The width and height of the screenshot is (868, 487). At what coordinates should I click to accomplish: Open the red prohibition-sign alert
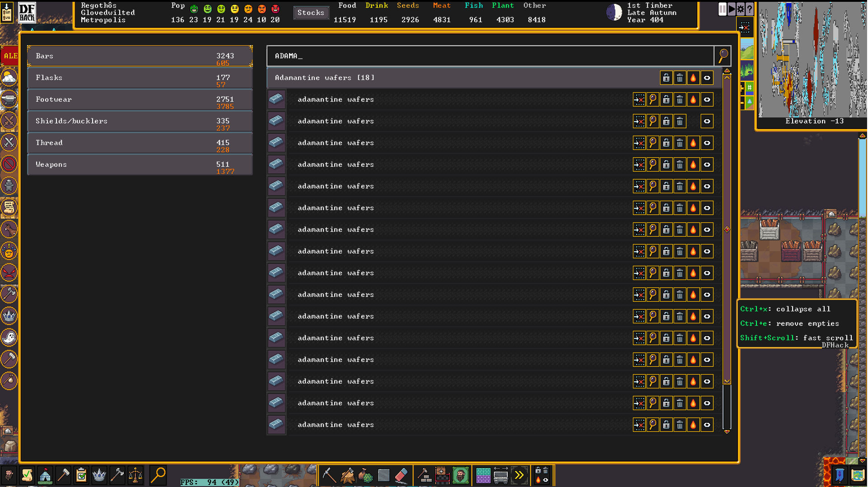[9, 164]
